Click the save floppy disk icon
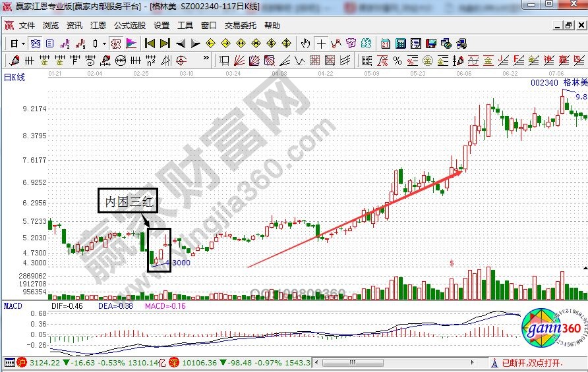This screenshot has width=588, height=372. [431, 43]
